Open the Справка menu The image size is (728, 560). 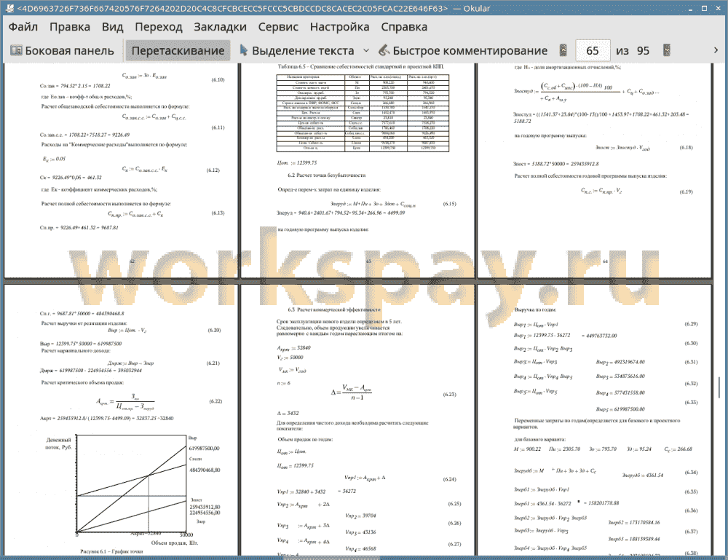tap(404, 27)
